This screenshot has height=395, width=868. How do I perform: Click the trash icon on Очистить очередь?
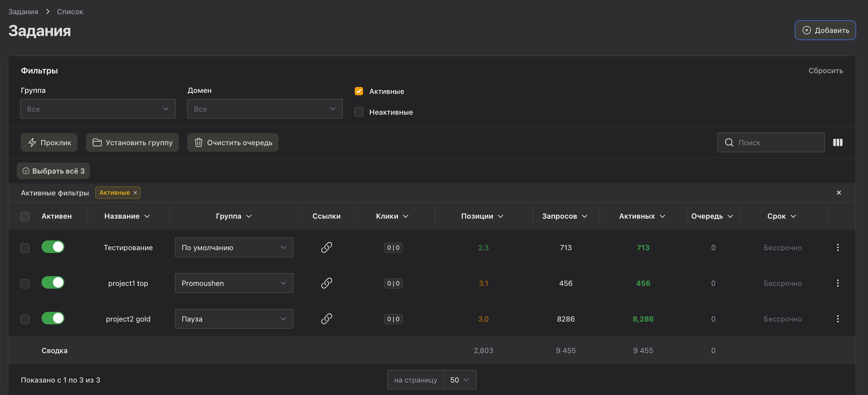coord(199,142)
